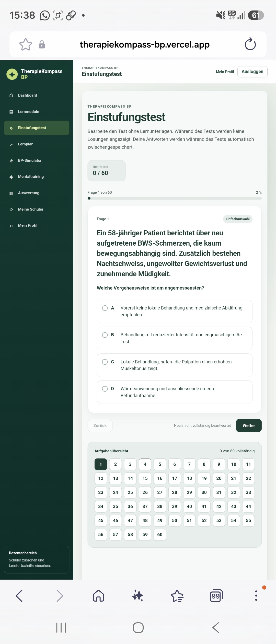The width and height of the screenshot is (276, 644).
Task: Open Meine Schüler in the sidebar
Action: click(37, 209)
